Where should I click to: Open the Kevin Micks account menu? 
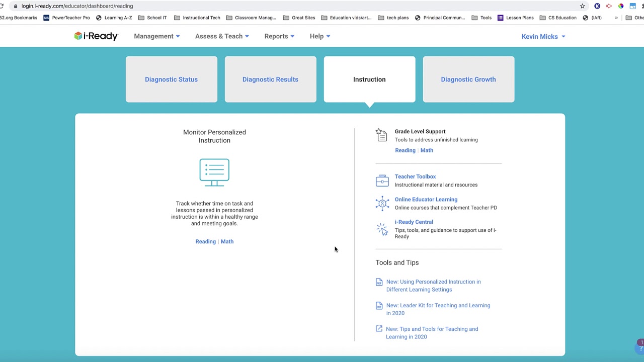point(543,37)
